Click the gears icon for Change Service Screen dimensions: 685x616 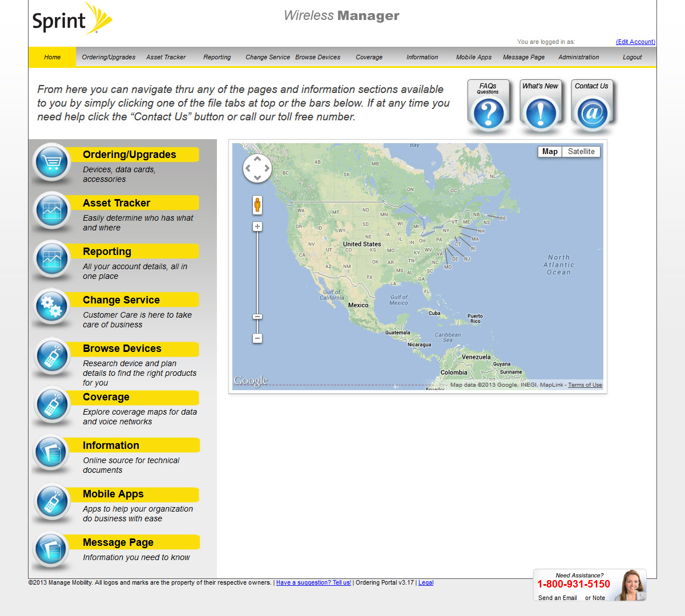(51, 307)
